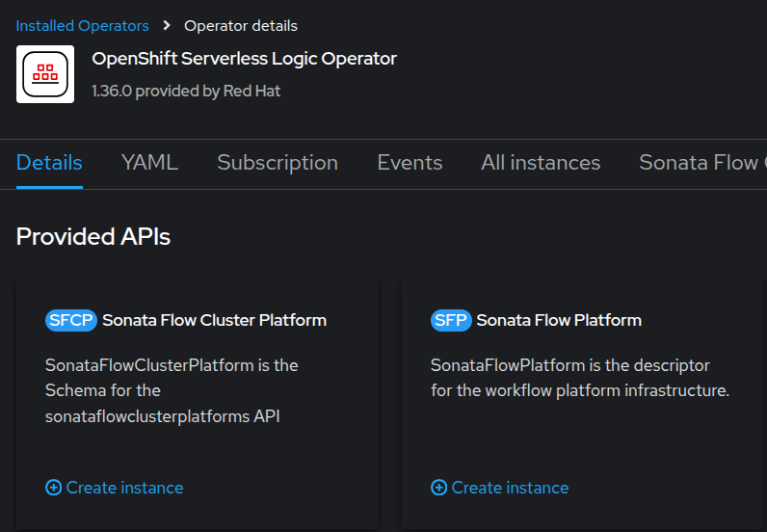Go back to Installed Operators
The image size is (767, 532).
[83, 26]
